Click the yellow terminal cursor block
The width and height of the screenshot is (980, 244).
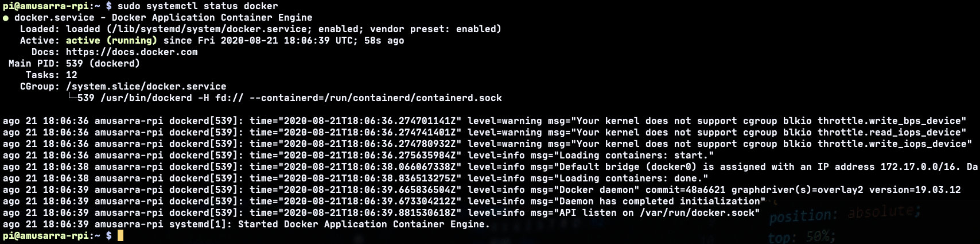pyautogui.click(x=120, y=236)
